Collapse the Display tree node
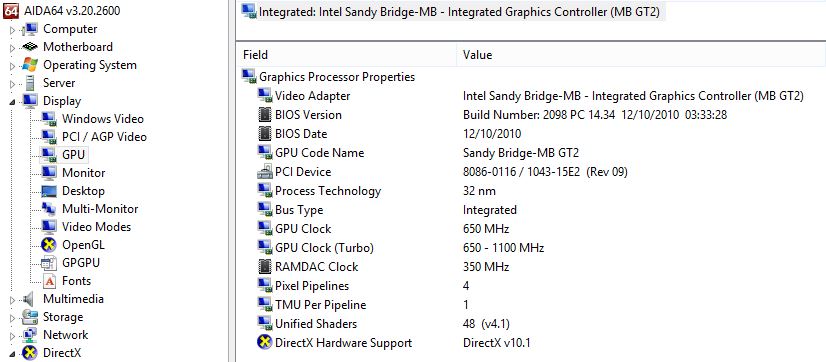The width and height of the screenshot is (826, 362). (13, 102)
